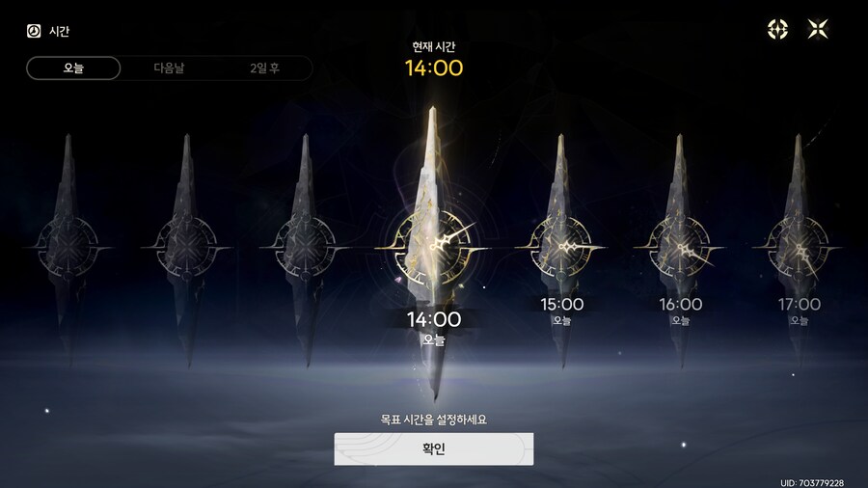Click the 16:00 오늘 time label
The image size is (868, 488).
(680, 311)
